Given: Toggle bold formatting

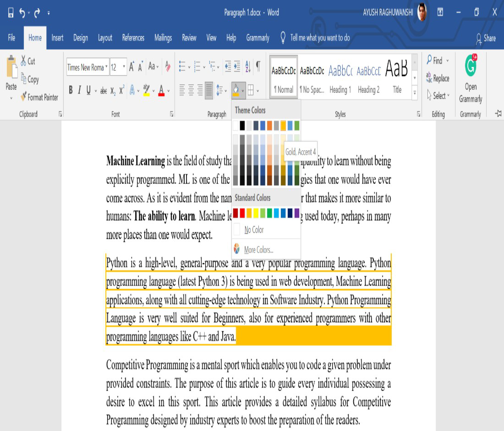Looking at the screenshot, I should pyautogui.click(x=71, y=90).
